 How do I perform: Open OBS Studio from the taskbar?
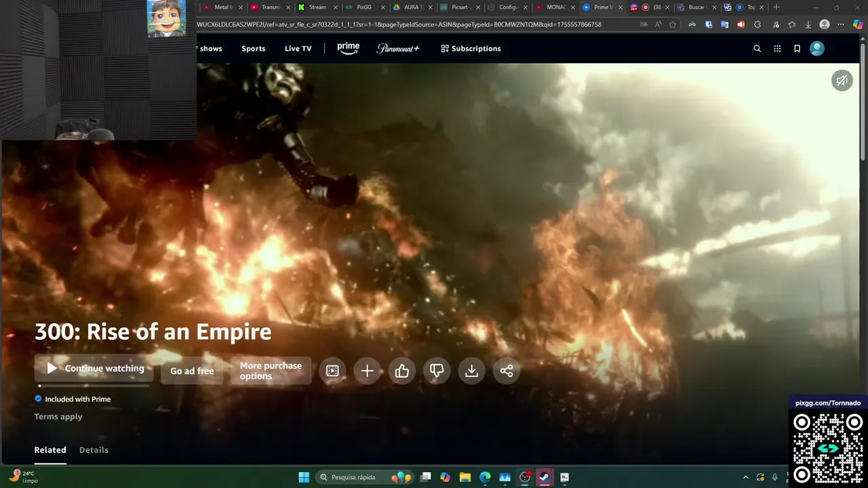(x=525, y=477)
